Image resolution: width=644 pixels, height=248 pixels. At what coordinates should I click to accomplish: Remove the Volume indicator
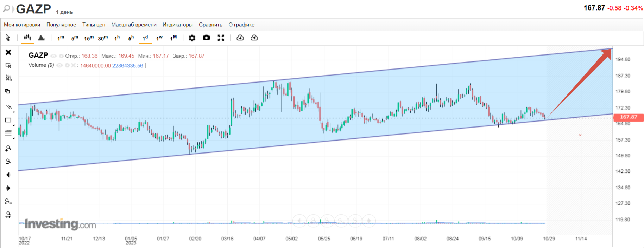[x=73, y=65]
